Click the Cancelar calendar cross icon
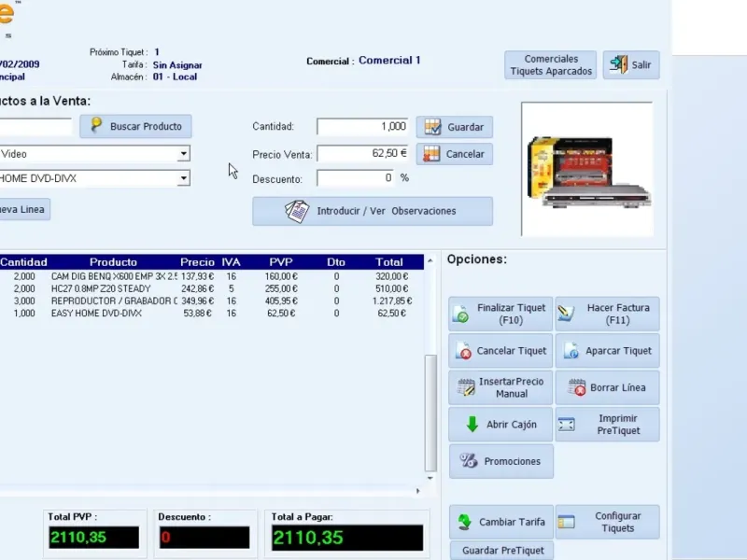This screenshot has width=747, height=560. click(431, 154)
